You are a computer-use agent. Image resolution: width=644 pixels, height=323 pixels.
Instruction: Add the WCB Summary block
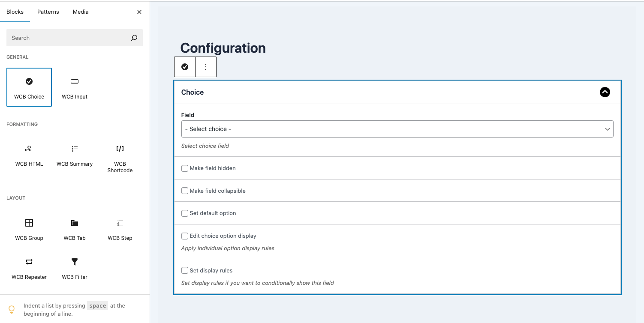pyautogui.click(x=75, y=155)
